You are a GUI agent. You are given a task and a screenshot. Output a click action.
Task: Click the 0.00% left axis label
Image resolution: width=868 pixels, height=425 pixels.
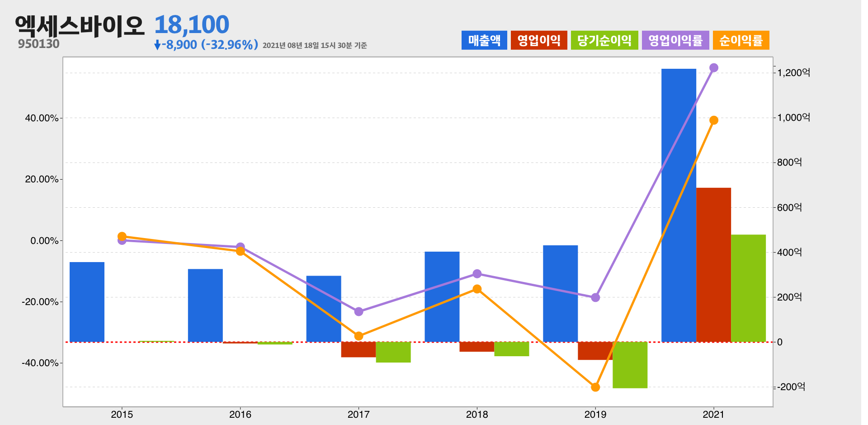(44, 241)
